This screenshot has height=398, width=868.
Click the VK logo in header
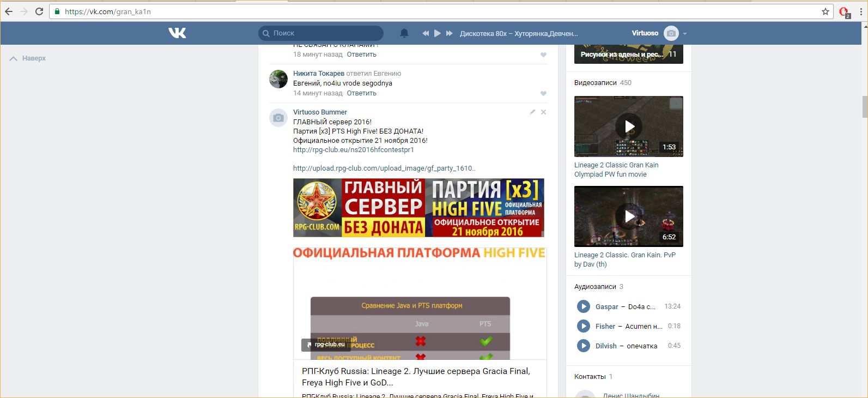point(177,33)
